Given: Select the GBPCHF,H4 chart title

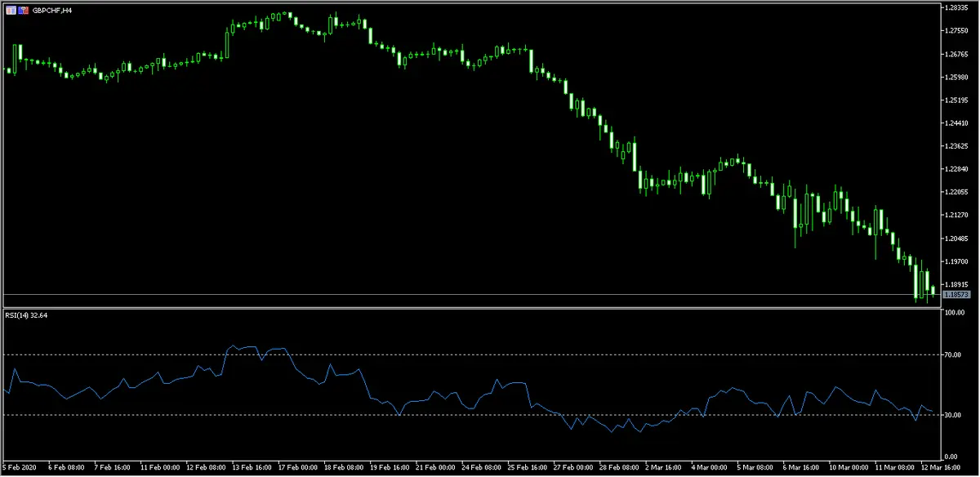Looking at the screenshot, I should [51, 11].
